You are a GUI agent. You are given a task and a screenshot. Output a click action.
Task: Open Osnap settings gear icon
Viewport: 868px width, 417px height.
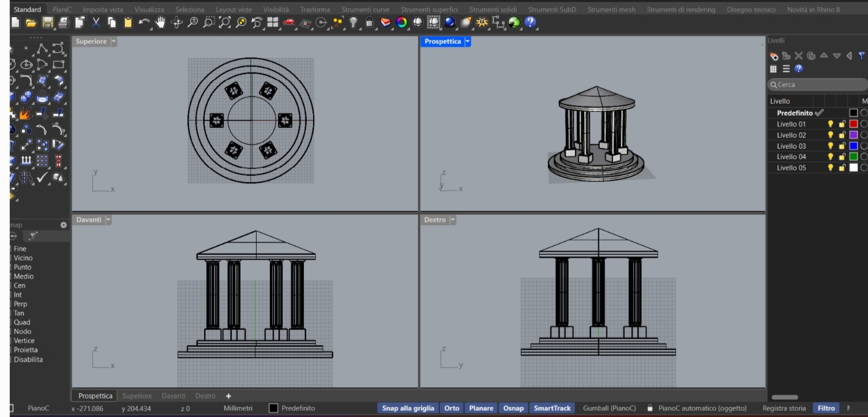pyautogui.click(x=64, y=225)
